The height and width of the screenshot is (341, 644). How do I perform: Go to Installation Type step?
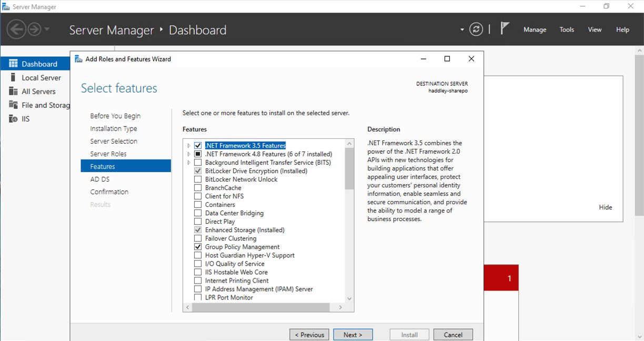point(114,128)
